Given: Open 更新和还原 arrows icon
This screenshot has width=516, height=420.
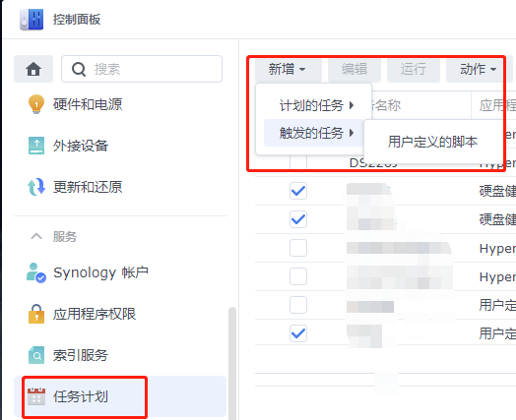Looking at the screenshot, I should pyautogui.click(x=36, y=187).
